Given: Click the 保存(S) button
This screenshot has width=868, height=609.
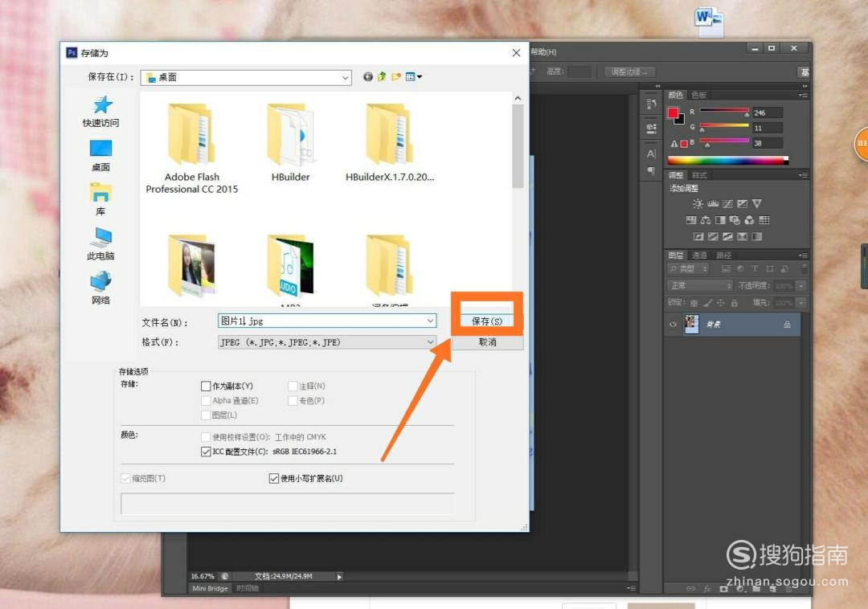Looking at the screenshot, I should coord(487,321).
